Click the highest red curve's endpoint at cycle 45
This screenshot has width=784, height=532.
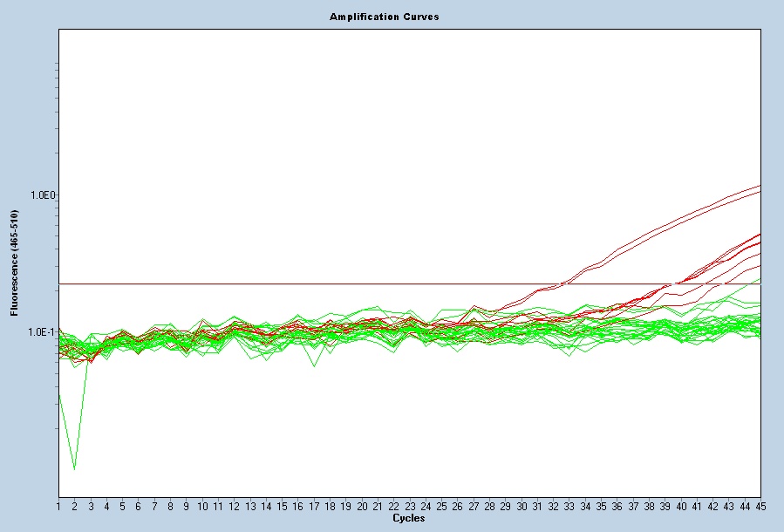click(760, 185)
